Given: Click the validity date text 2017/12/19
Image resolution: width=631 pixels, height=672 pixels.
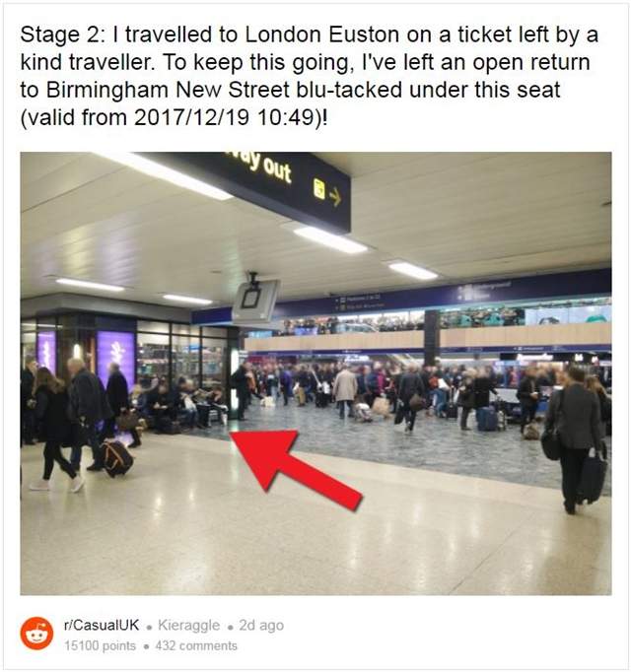Looking at the screenshot, I should click(x=191, y=117).
